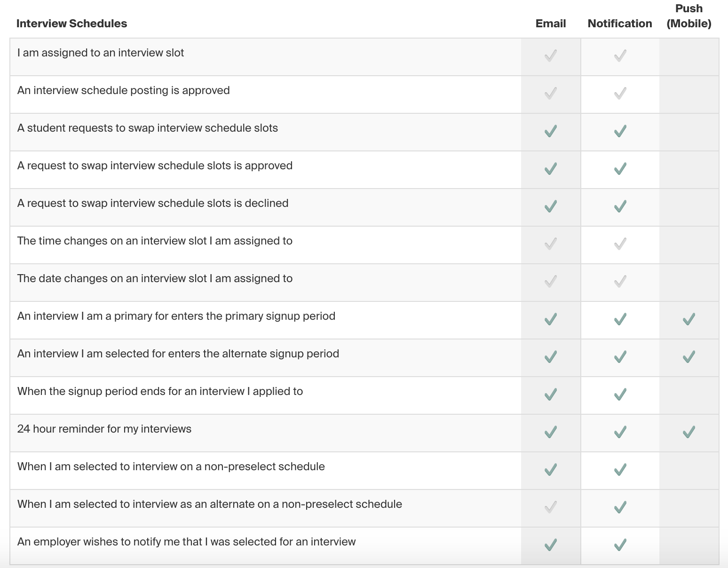Image resolution: width=728 pixels, height=568 pixels.
Task: Click the label 'When I am selected to interview as an alternate on a non-preselect schedule'
Action: (210, 504)
